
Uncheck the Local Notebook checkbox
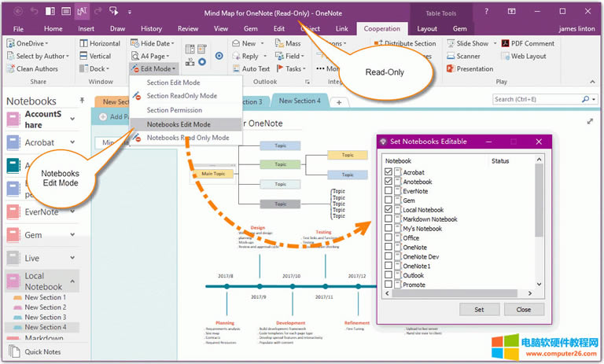point(388,210)
